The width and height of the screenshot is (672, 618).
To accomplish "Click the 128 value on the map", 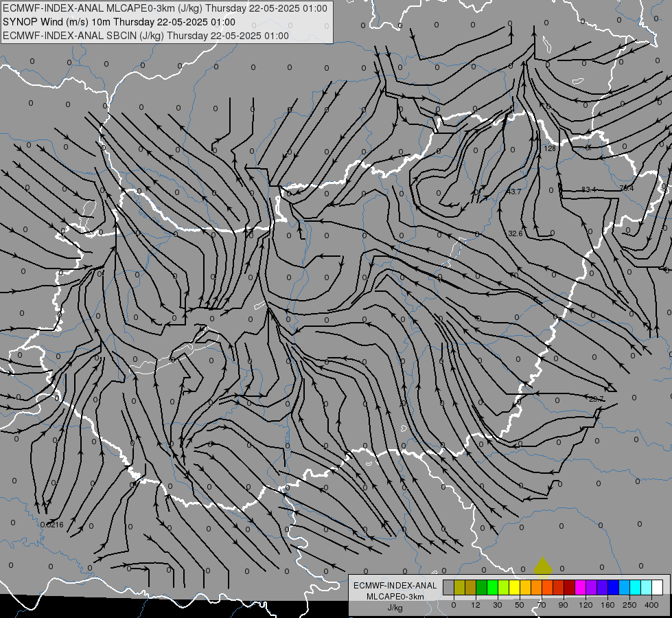I will coord(550,148).
